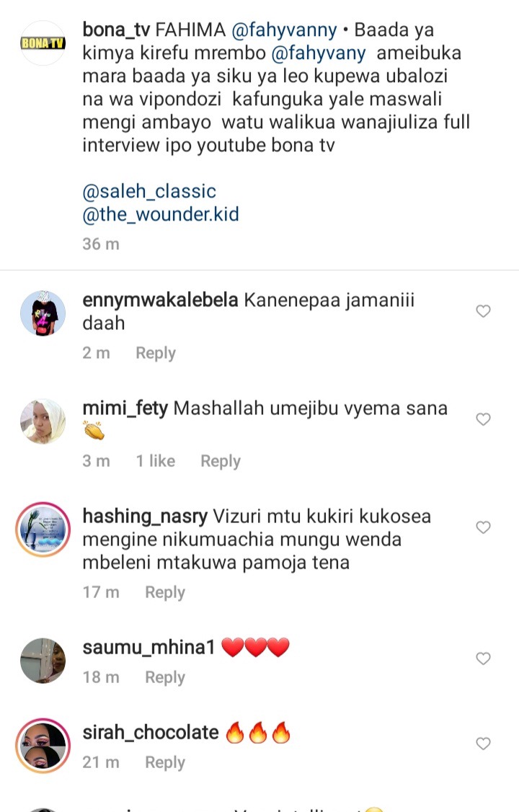Reply to ennymwakalebela's comment

pyautogui.click(x=156, y=353)
